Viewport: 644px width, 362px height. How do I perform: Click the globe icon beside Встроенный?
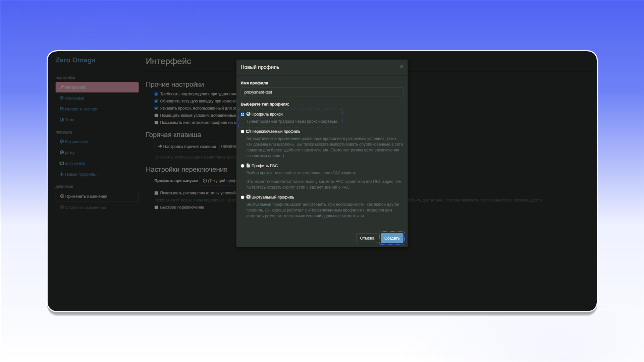tap(62, 141)
